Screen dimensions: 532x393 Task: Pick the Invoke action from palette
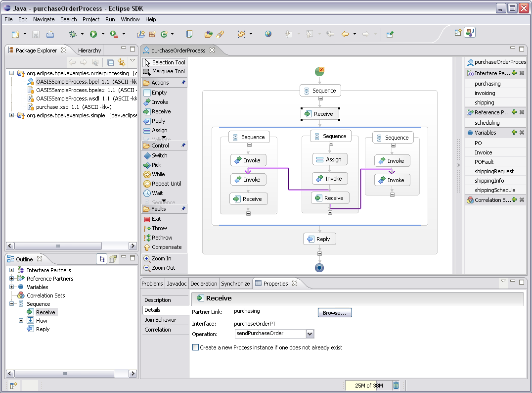(160, 102)
